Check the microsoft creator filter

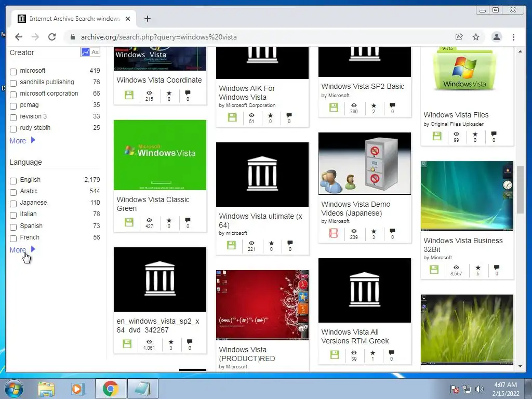(13, 72)
